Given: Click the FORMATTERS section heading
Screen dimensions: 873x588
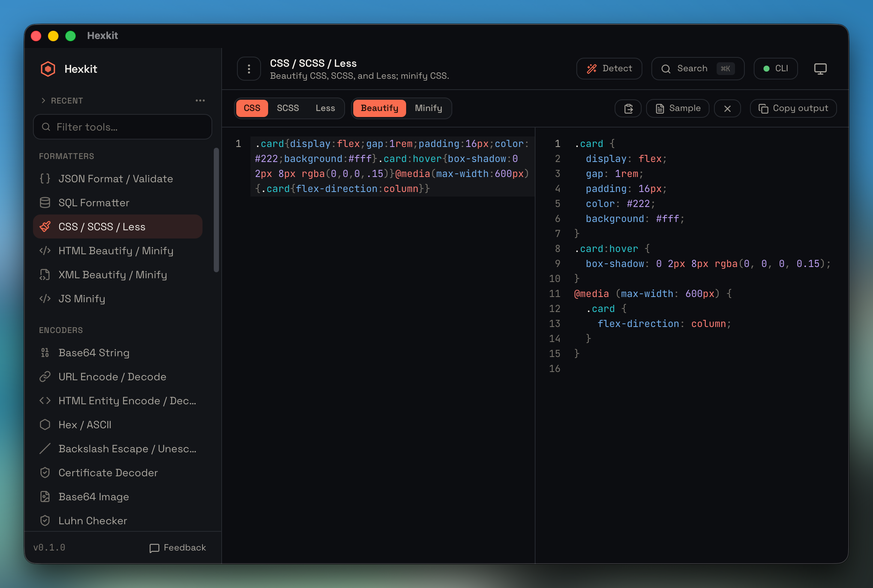Looking at the screenshot, I should pos(66,156).
